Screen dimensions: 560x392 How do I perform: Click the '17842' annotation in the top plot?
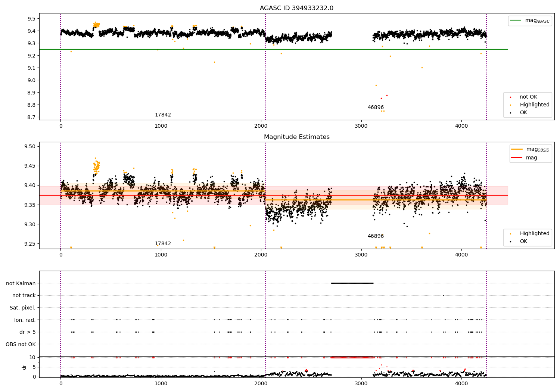(163, 115)
